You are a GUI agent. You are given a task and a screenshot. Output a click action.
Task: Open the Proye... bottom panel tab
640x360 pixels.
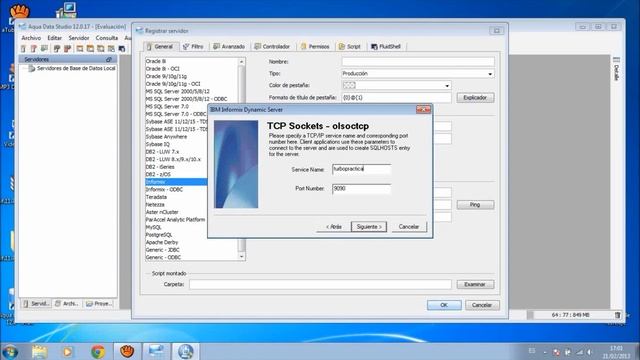click(99, 304)
